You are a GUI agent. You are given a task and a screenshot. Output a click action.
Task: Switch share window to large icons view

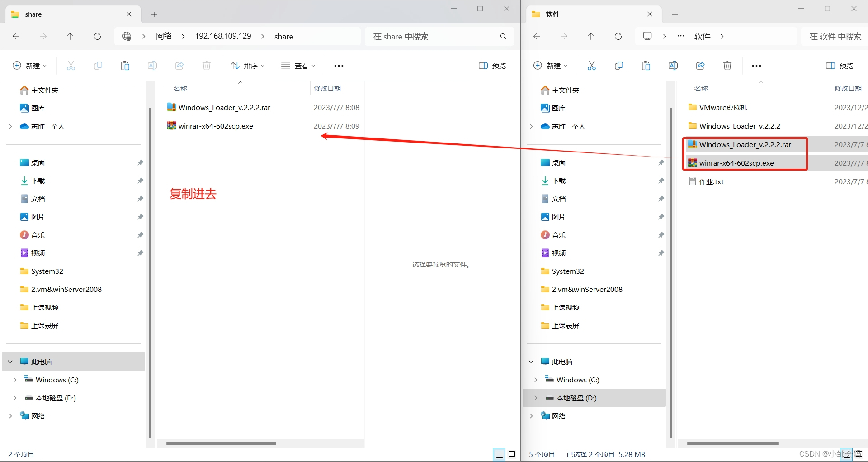(512, 454)
